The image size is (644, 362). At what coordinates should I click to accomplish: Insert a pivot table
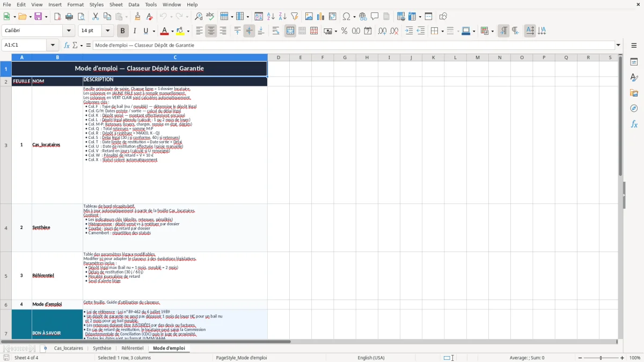coord(333,17)
